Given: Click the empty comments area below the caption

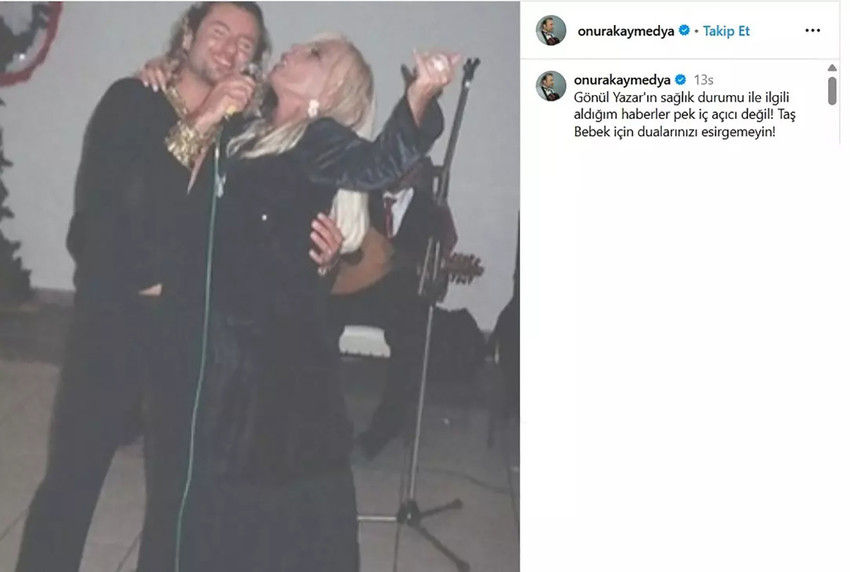Looking at the screenshot, I should [680, 358].
